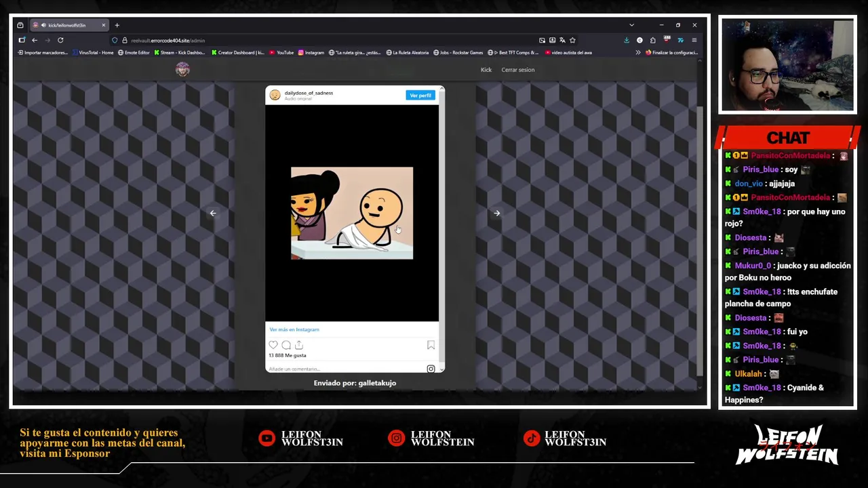This screenshot has width=868, height=488.
Task: Open the Instagram bookmark
Action: [x=311, y=52]
